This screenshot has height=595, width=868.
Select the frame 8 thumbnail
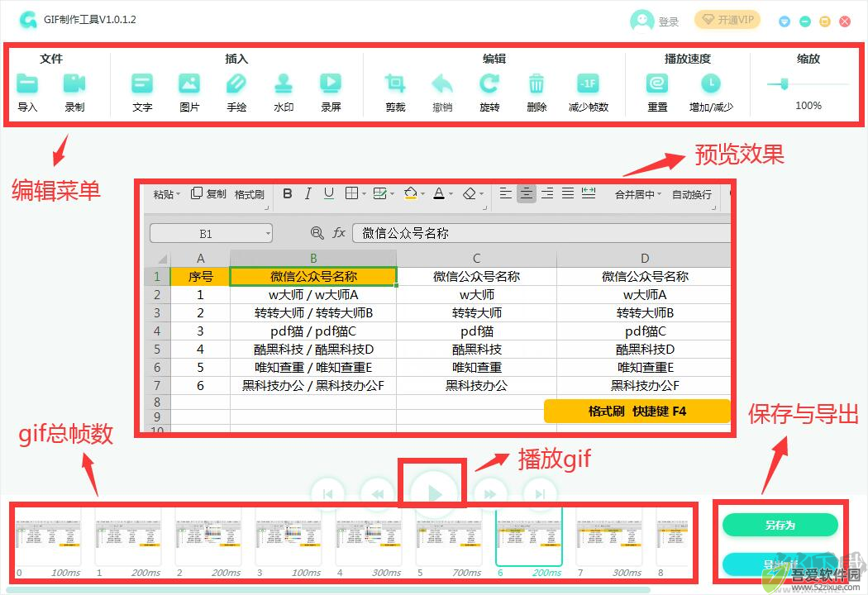point(674,535)
